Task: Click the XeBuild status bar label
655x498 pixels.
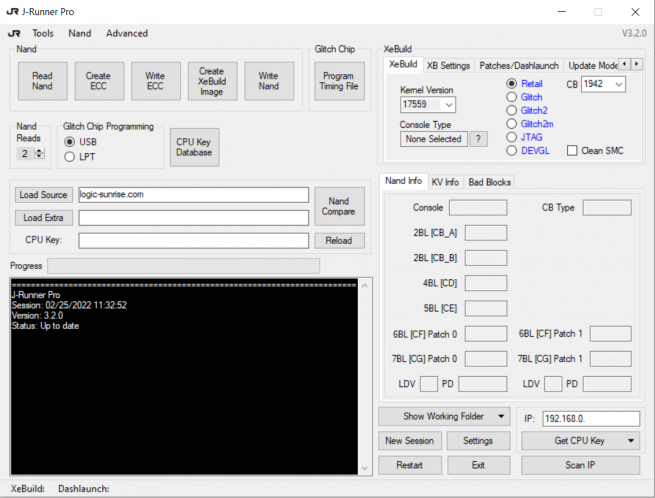Action: tap(28, 489)
